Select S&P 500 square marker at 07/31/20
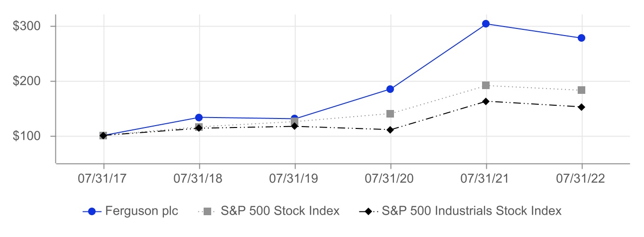 [390, 114]
